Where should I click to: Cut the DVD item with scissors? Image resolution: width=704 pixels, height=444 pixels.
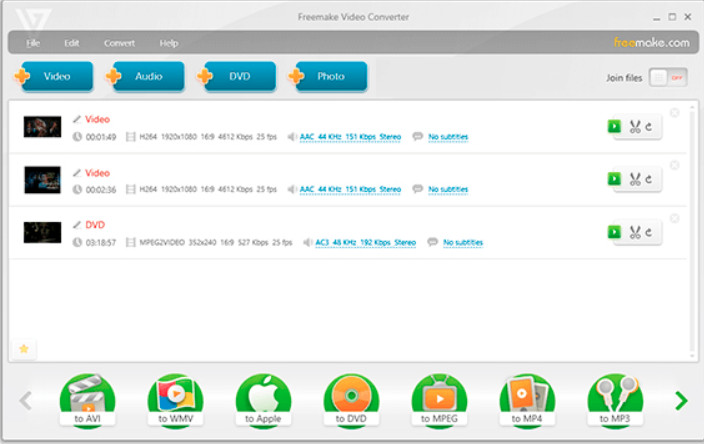pyautogui.click(x=635, y=232)
